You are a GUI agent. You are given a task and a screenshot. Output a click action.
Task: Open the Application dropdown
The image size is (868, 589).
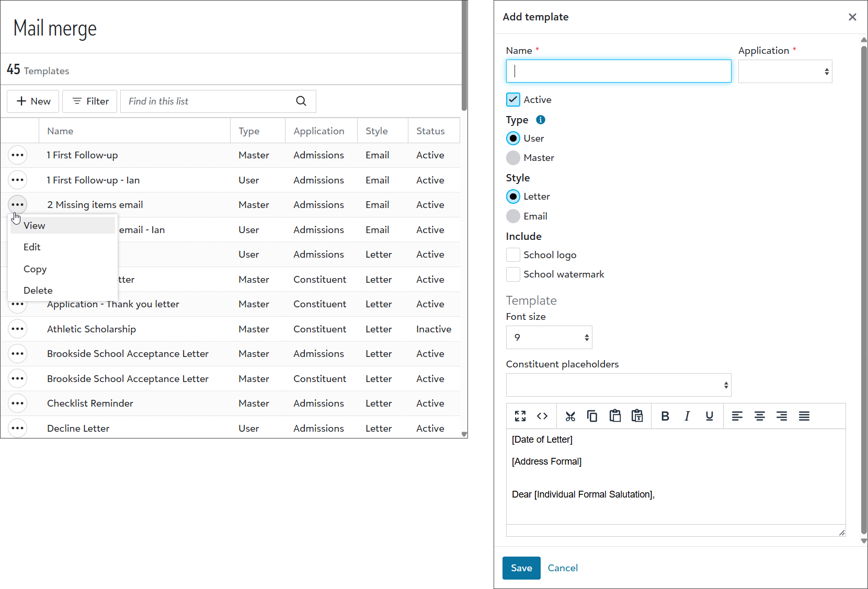(x=785, y=72)
